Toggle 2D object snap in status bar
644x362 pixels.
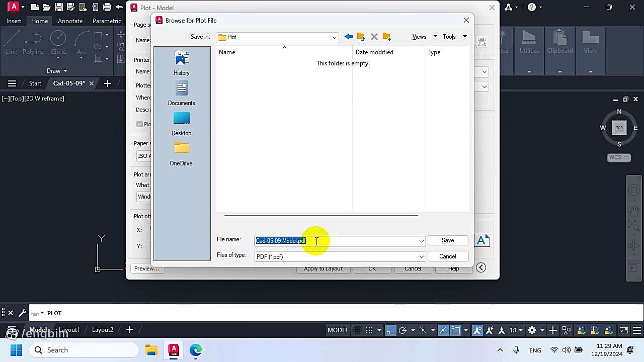(x=455, y=330)
